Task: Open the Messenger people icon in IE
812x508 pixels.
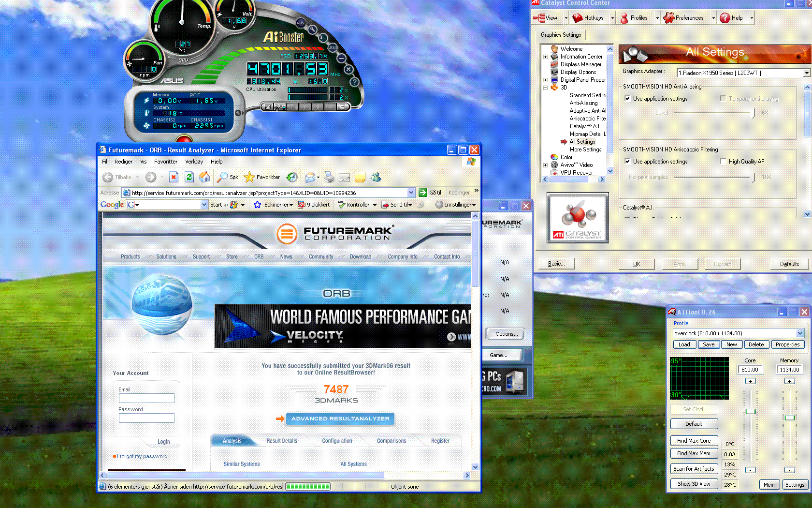Action: (x=376, y=177)
